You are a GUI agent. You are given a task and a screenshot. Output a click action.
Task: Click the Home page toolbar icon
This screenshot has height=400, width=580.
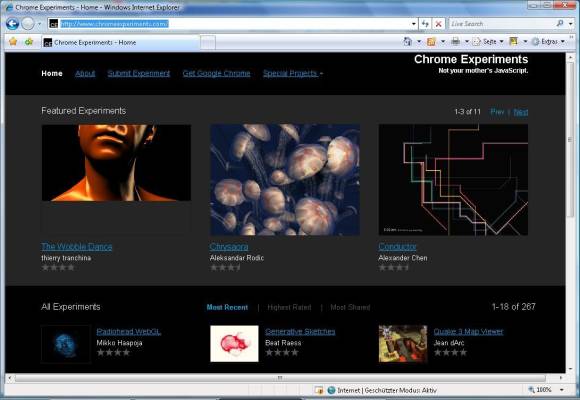(x=407, y=41)
